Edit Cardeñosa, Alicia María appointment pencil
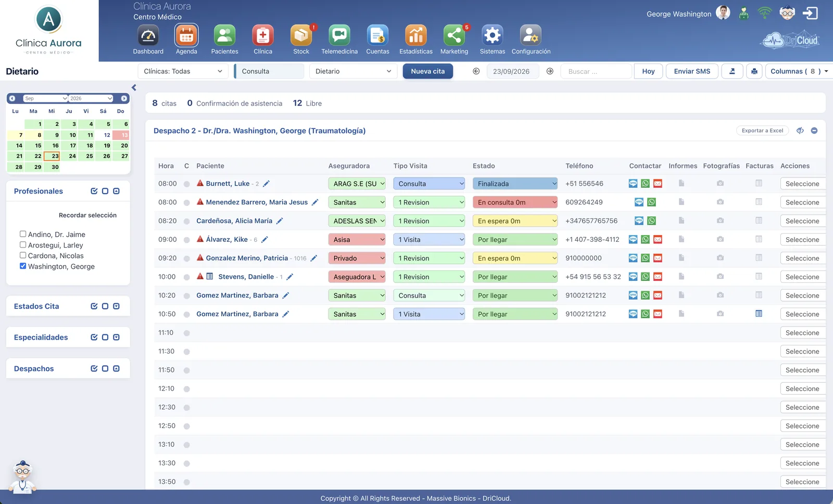The height and width of the screenshot is (504, 833). pyautogui.click(x=280, y=221)
